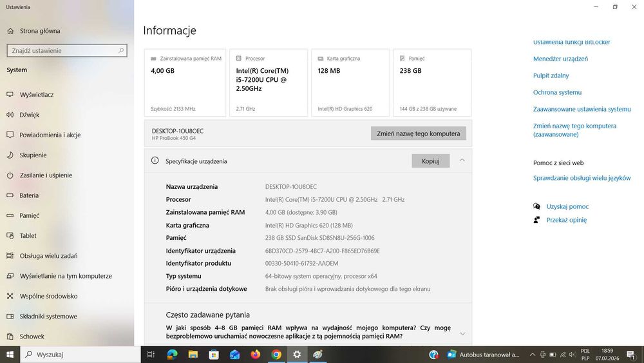Open File Explorer from taskbar
The height and width of the screenshot is (363, 644).
click(193, 355)
